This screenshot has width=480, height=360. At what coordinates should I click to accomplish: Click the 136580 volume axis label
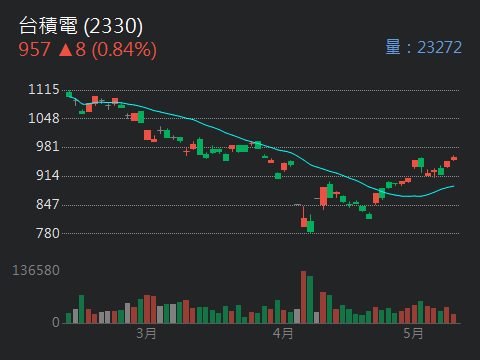36,270
